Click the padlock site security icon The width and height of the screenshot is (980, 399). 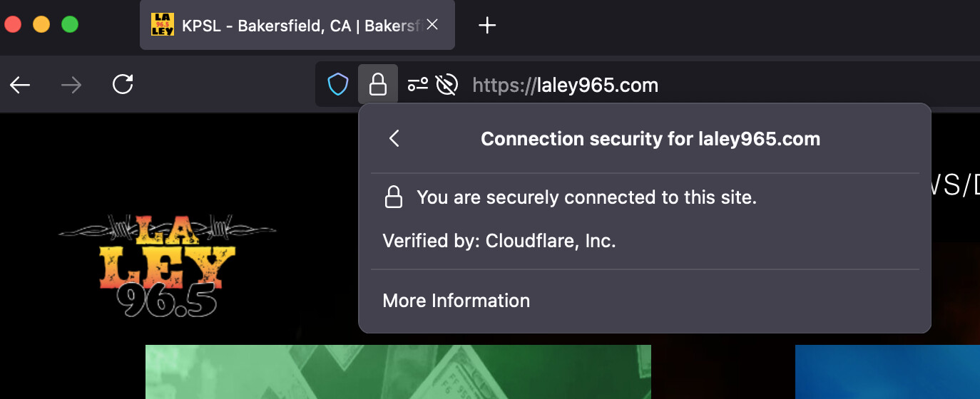click(378, 85)
